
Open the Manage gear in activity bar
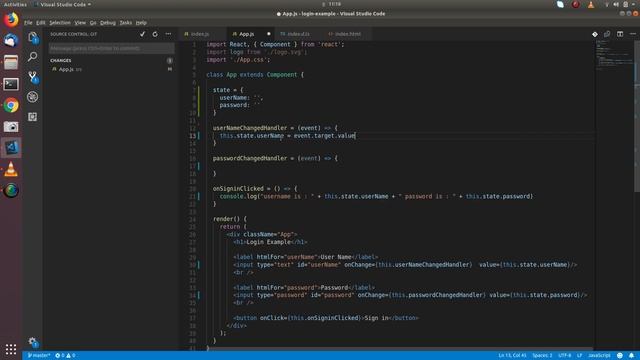[x=33, y=342]
